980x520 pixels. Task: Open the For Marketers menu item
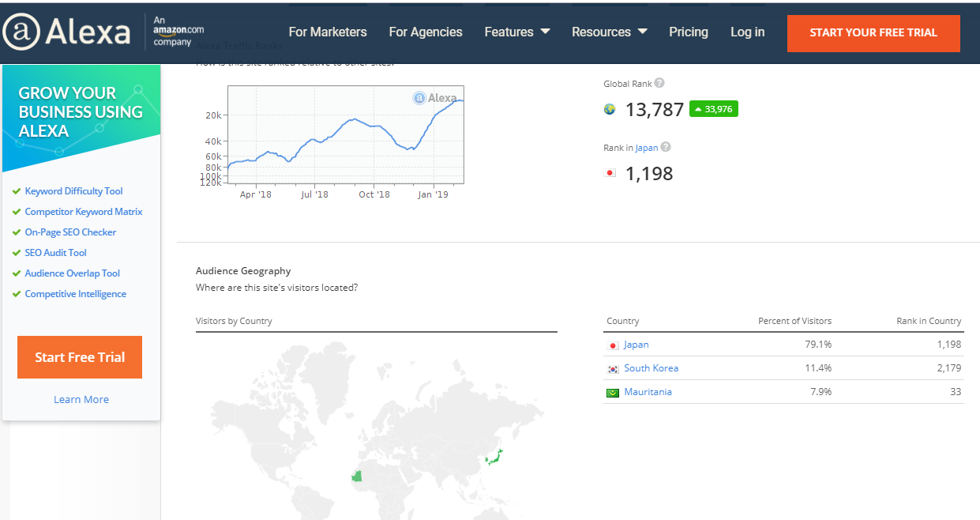pyautogui.click(x=328, y=32)
